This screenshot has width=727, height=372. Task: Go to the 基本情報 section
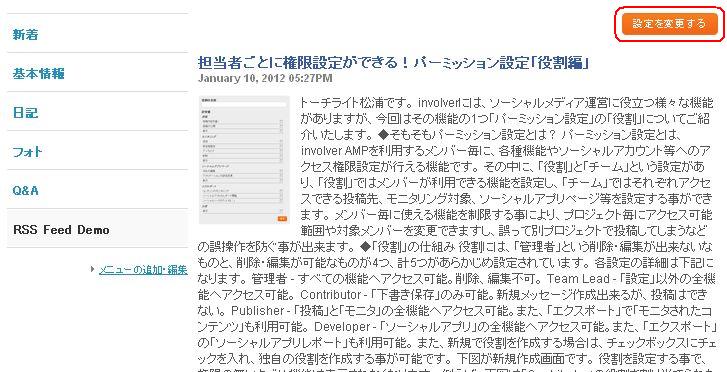pyautogui.click(x=38, y=74)
